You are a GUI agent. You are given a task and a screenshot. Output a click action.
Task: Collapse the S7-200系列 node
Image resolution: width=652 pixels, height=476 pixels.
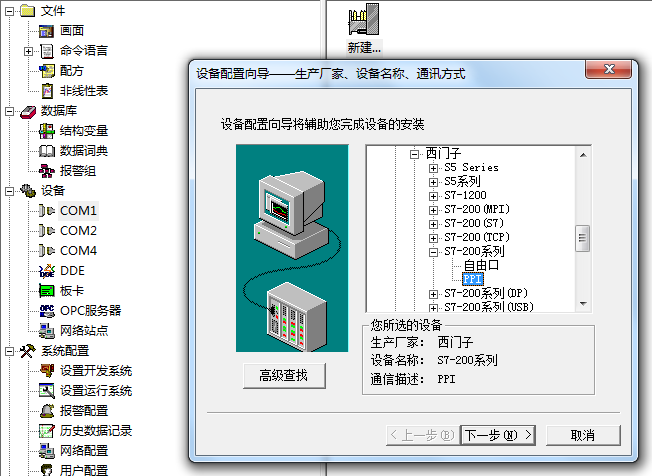pyautogui.click(x=433, y=252)
